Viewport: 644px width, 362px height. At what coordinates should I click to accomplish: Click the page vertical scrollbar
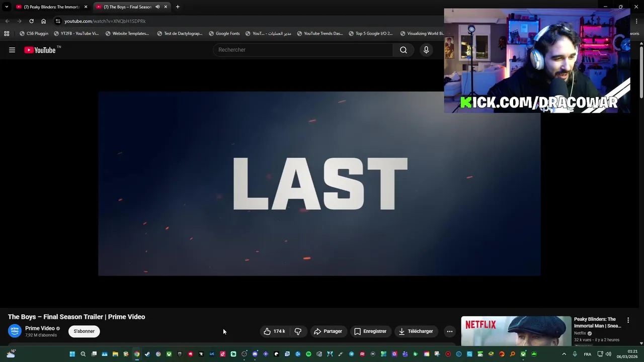click(x=641, y=70)
